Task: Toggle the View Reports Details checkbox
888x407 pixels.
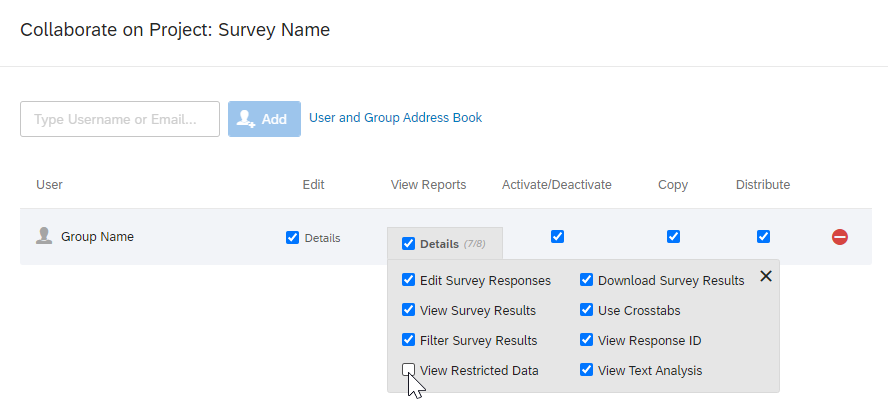Action: click(408, 243)
